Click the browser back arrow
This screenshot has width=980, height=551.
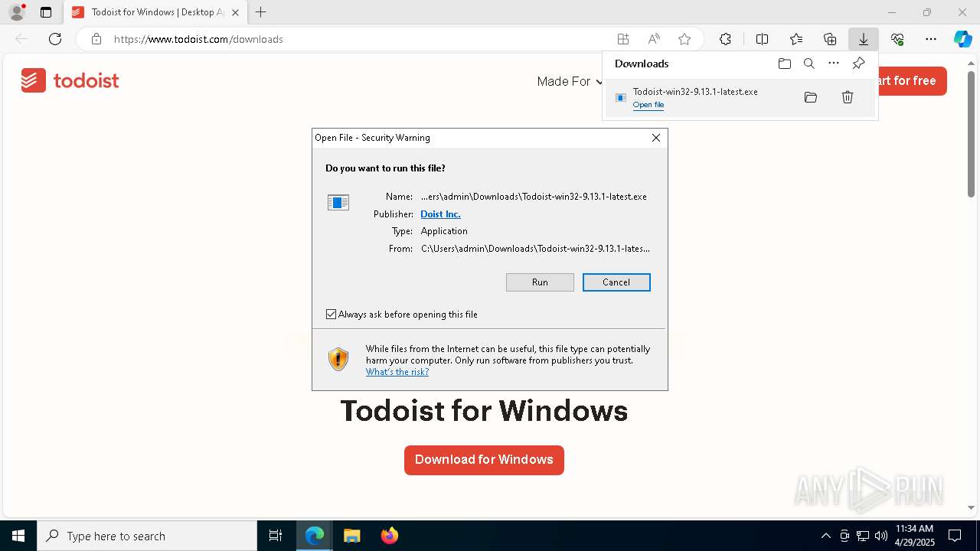pos(21,39)
